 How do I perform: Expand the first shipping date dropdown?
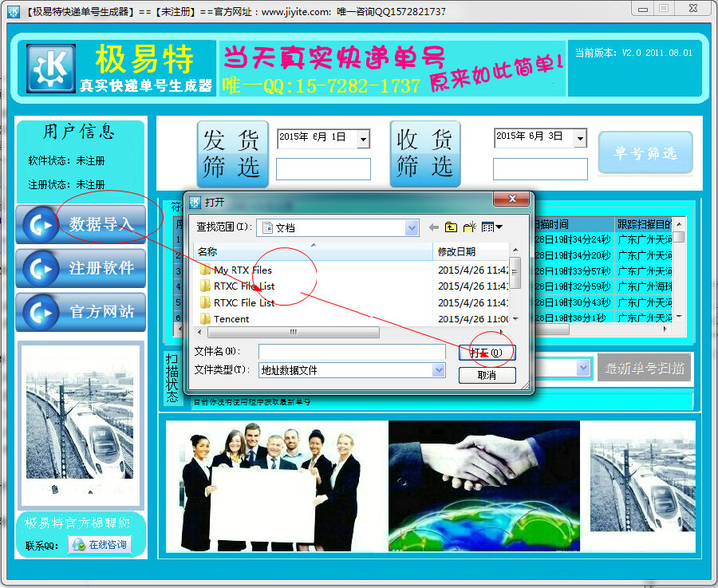(364, 138)
